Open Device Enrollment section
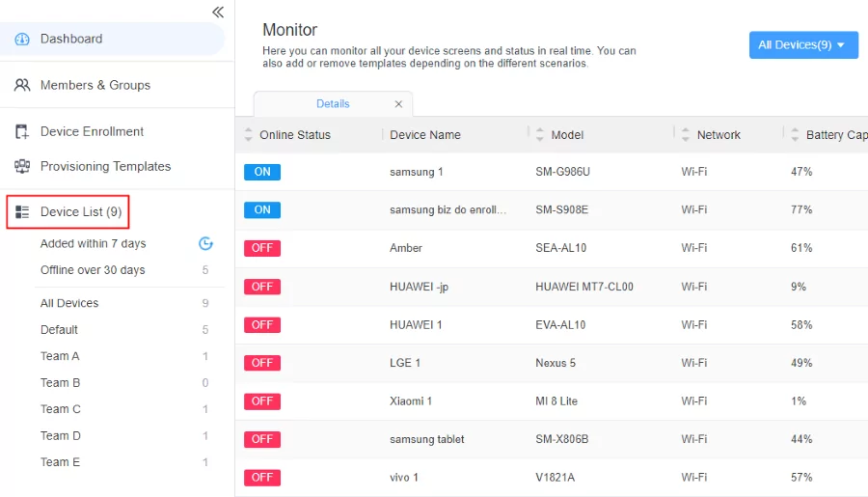Image resolution: width=868 pixels, height=497 pixels. tap(92, 131)
